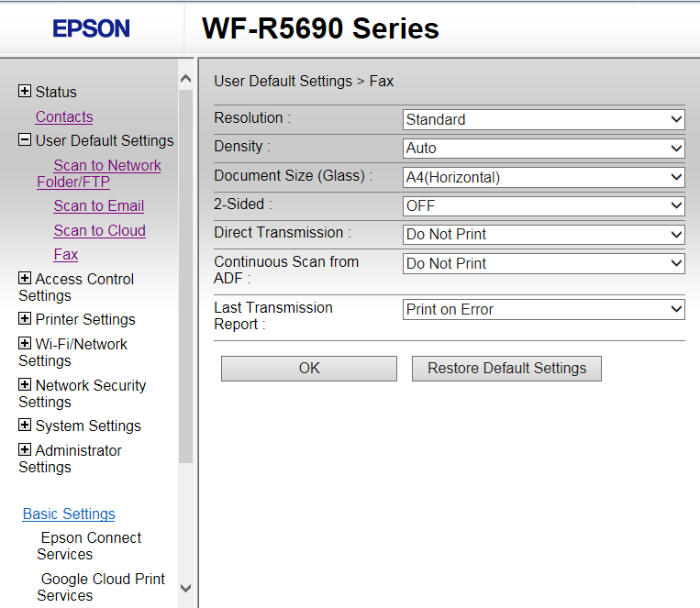Click the OK button
Viewport: 700px width, 608px height.
309,369
